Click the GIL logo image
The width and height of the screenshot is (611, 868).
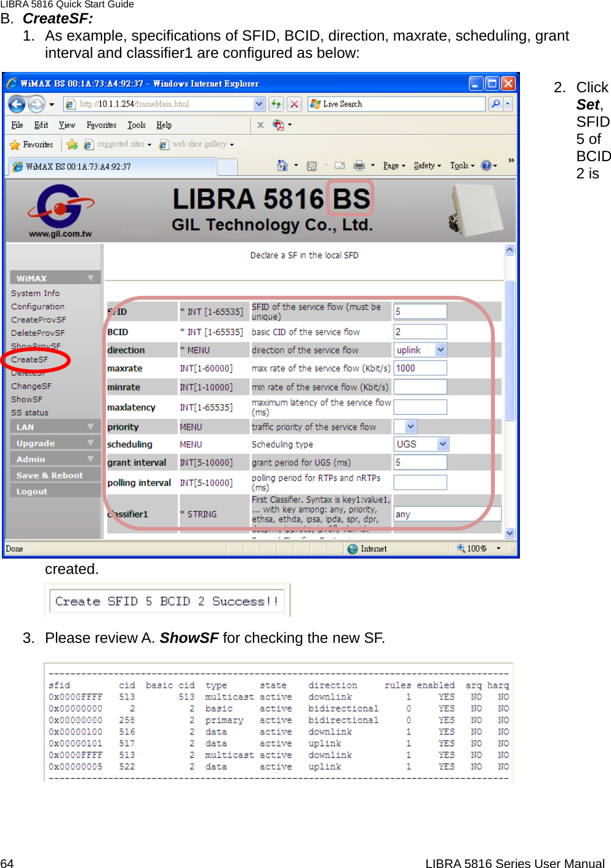(60, 212)
